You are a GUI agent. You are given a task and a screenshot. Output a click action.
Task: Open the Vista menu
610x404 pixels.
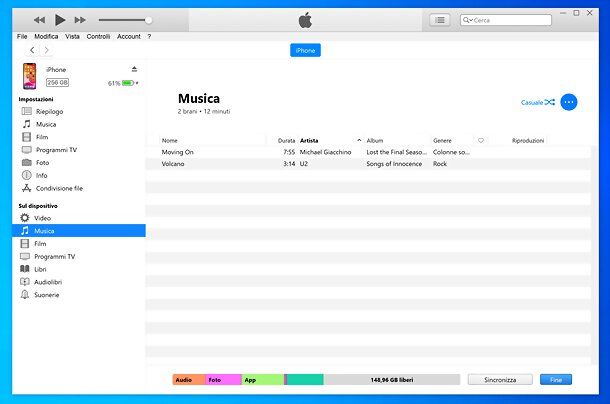click(72, 36)
